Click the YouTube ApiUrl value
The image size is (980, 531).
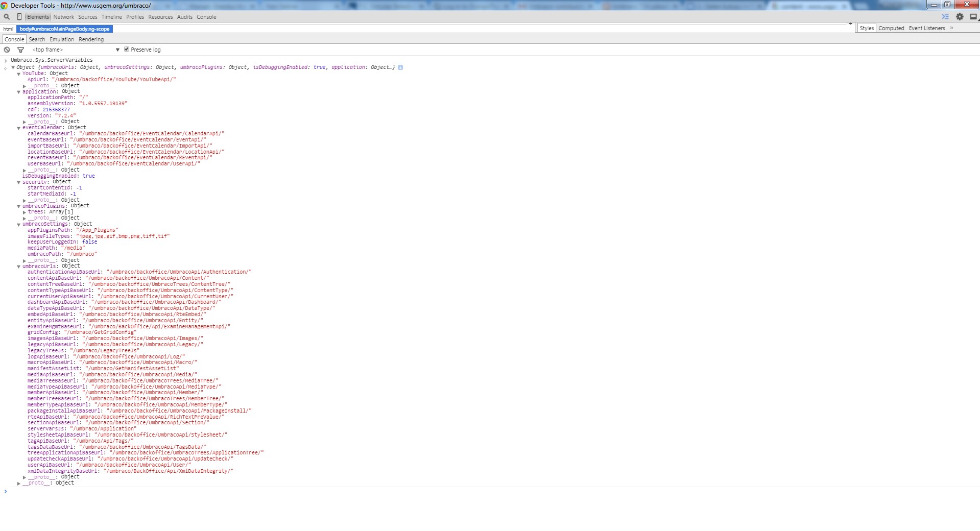click(x=113, y=80)
